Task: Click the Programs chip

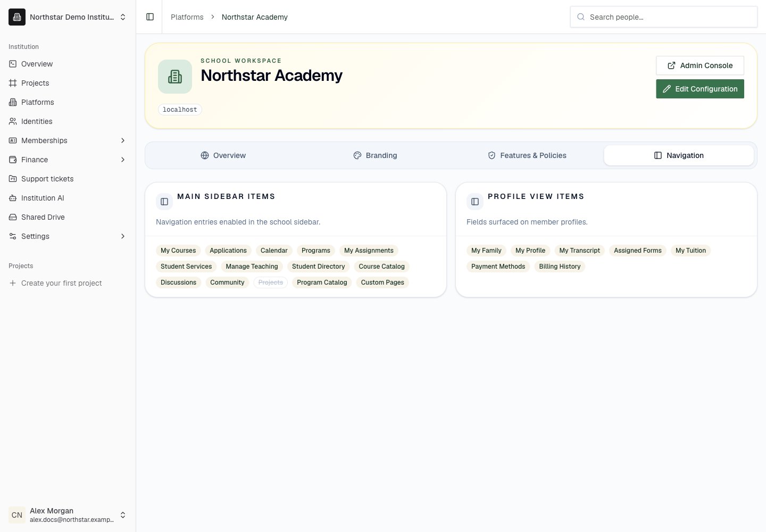Action: coord(316,251)
